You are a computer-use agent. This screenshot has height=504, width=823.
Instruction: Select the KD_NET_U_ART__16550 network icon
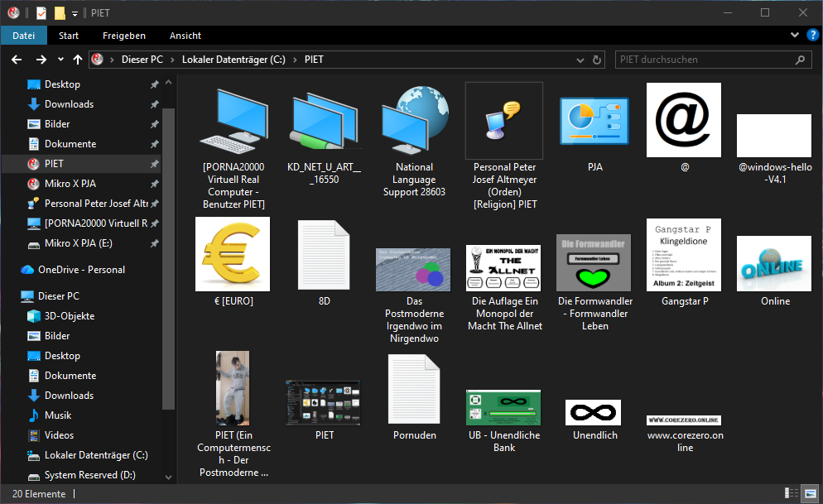pos(324,120)
